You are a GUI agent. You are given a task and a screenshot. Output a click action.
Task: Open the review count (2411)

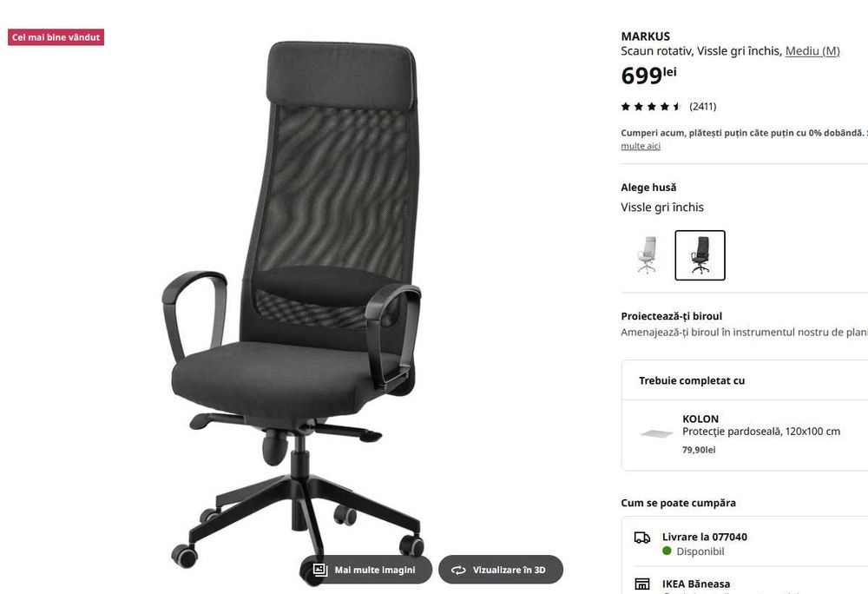(x=702, y=106)
